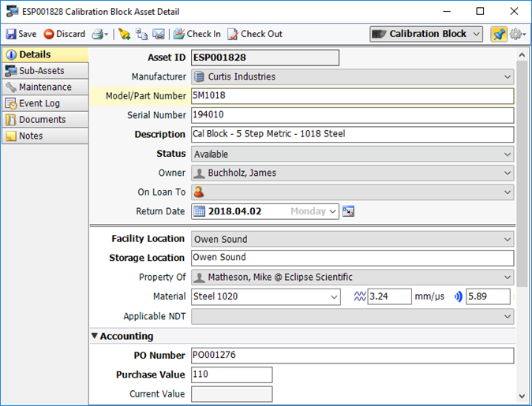Open the Notes tab
Screen dimensions: 532x406
45,136
